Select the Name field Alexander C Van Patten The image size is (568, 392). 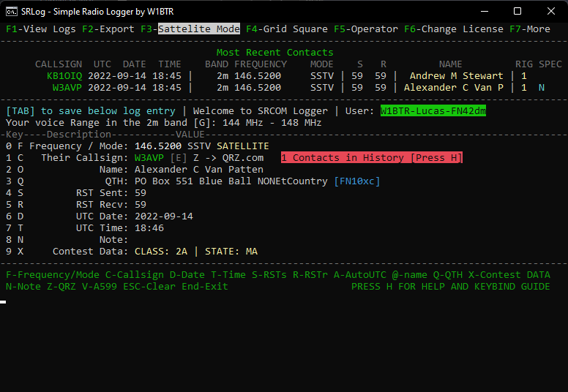(x=199, y=170)
